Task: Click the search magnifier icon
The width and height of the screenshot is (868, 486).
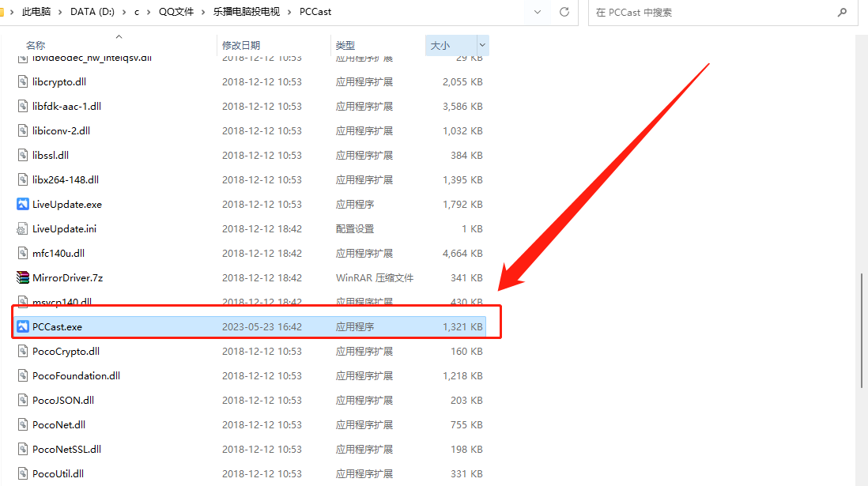Action: click(x=842, y=12)
